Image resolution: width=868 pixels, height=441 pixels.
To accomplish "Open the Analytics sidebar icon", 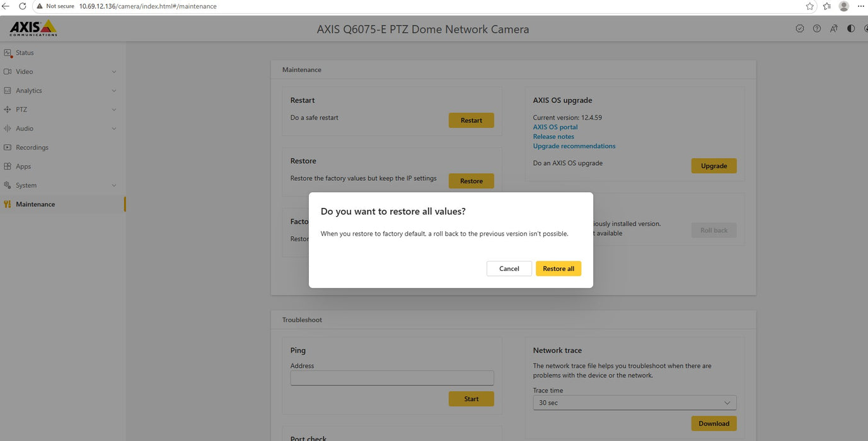I will click(x=8, y=91).
